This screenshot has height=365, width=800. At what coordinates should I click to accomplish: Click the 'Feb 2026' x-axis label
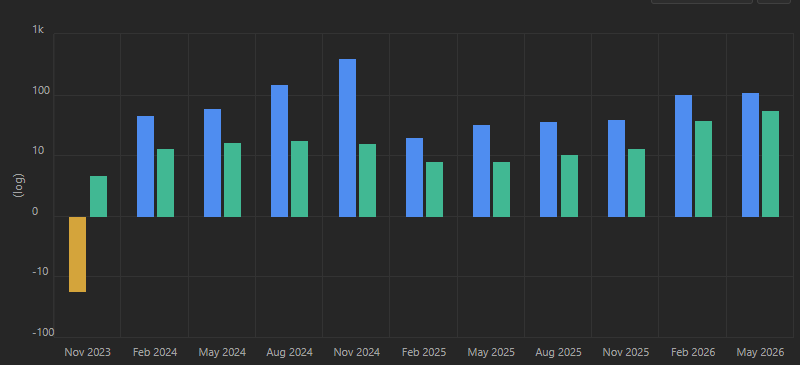693,352
